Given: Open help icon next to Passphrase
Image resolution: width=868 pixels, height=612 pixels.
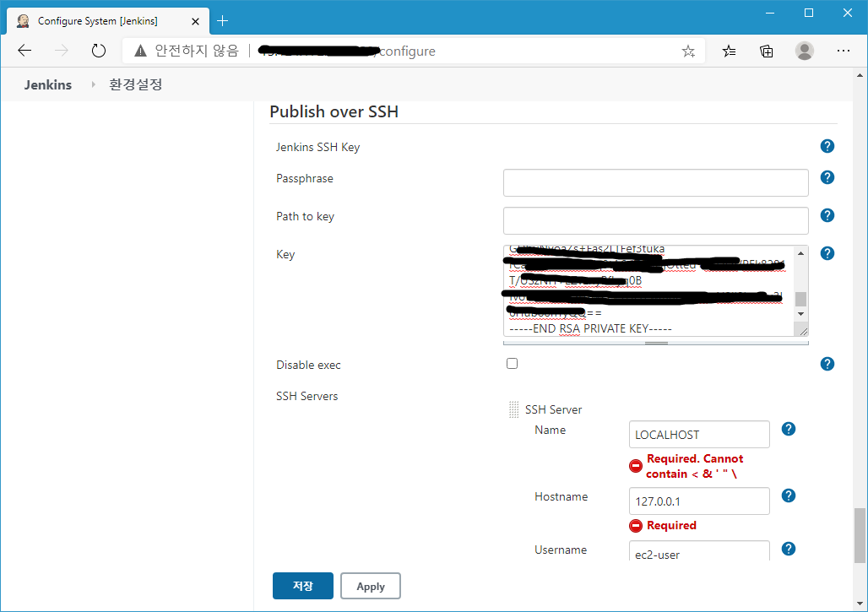Looking at the screenshot, I should (x=827, y=177).
